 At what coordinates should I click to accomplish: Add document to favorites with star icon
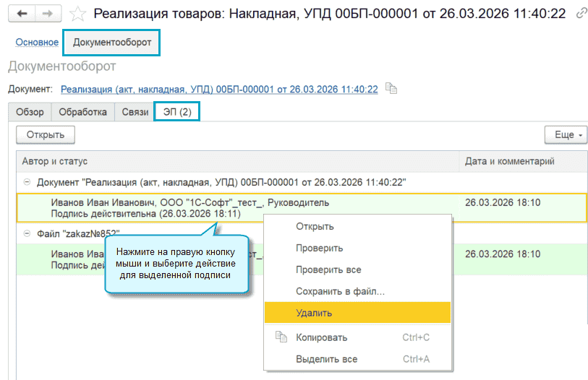click(77, 14)
